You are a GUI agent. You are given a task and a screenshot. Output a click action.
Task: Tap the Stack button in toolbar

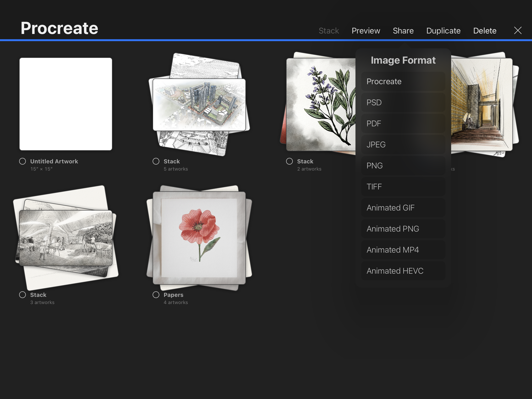tap(329, 31)
